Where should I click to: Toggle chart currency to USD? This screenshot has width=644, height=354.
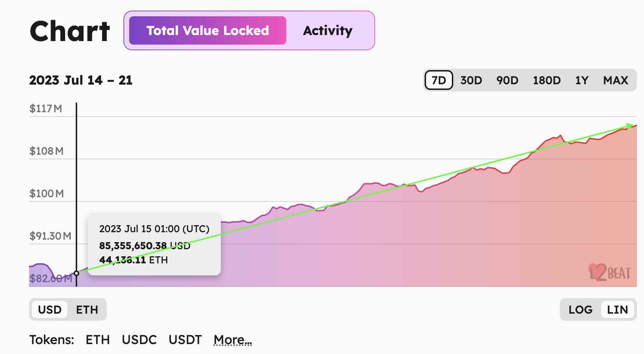point(50,310)
